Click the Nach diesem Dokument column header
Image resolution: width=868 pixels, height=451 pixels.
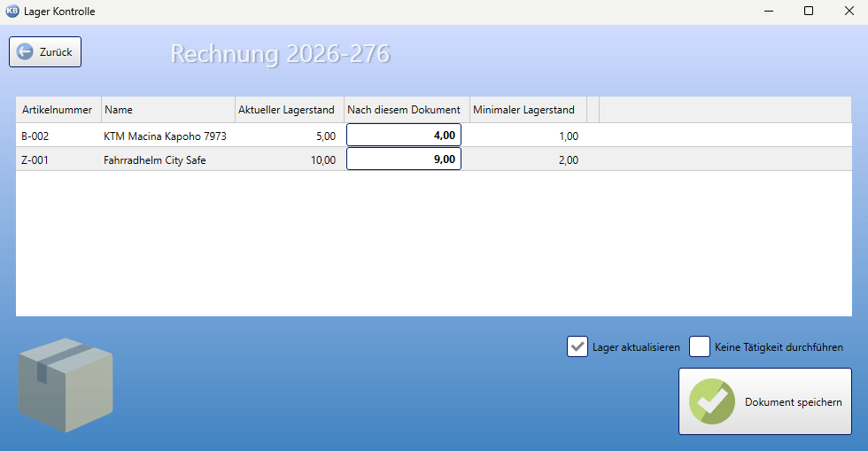(x=407, y=110)
